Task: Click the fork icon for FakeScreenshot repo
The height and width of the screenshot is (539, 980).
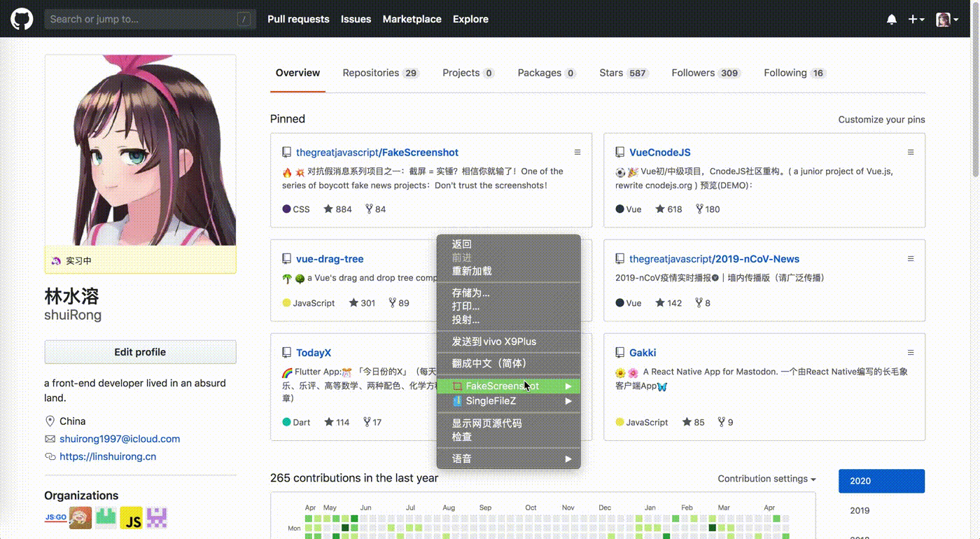Action: coord(368,209)
